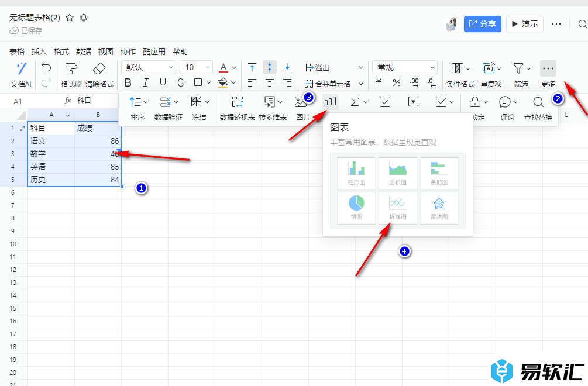Select the 格式刷 format painter
The width and height of the screenshot is (588, 386).
click(71, 75)
